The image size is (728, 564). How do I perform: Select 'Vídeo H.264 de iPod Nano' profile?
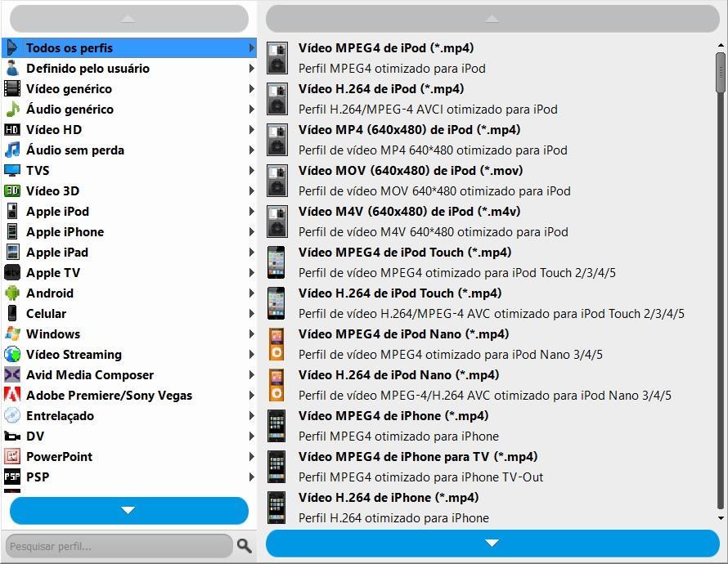[490, 385]
